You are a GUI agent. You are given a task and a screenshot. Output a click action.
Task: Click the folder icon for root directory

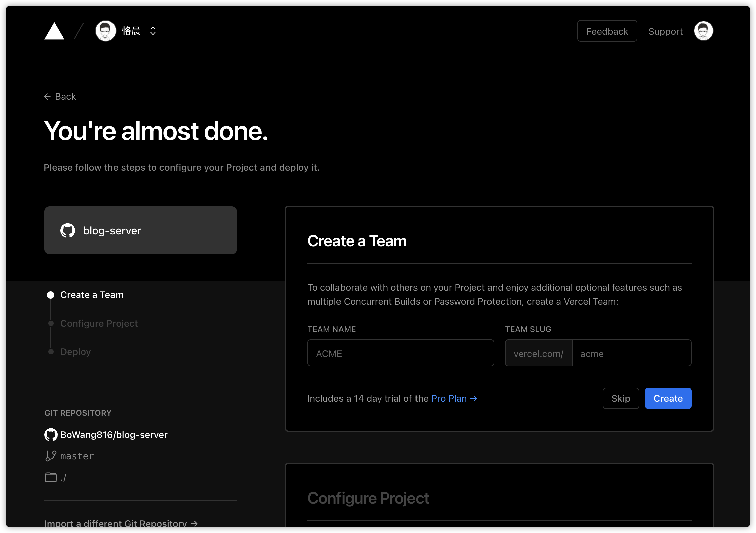click(x=51, y=477)
